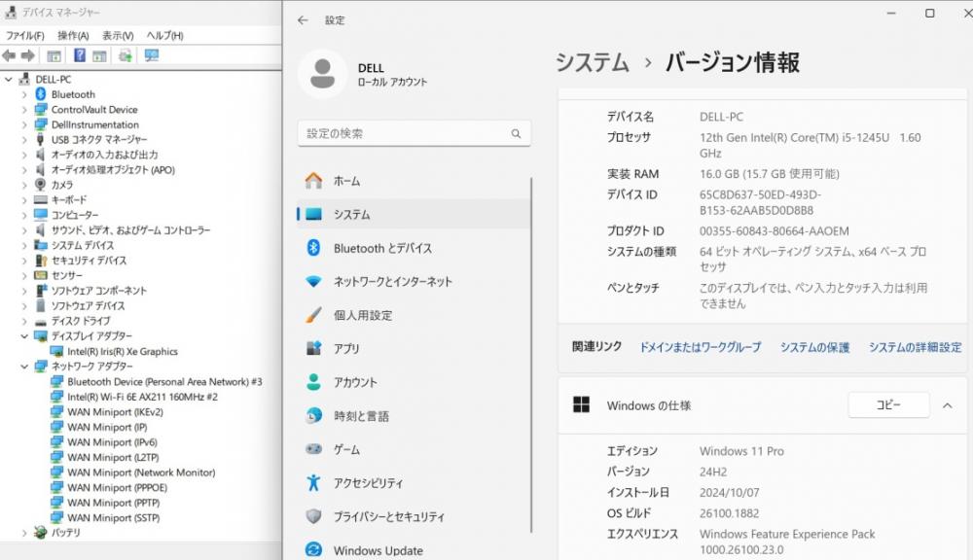Open ゲーム settings page

point(414,449)
